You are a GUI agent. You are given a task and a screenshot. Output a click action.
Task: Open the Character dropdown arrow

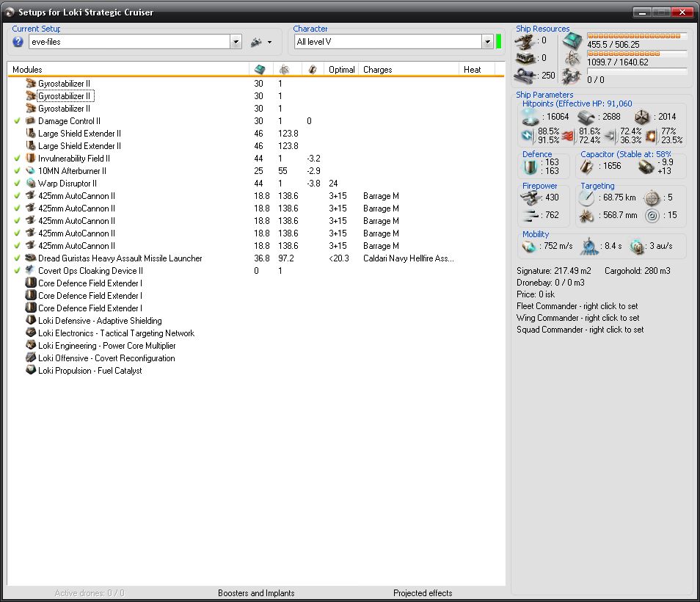point(487,42)
